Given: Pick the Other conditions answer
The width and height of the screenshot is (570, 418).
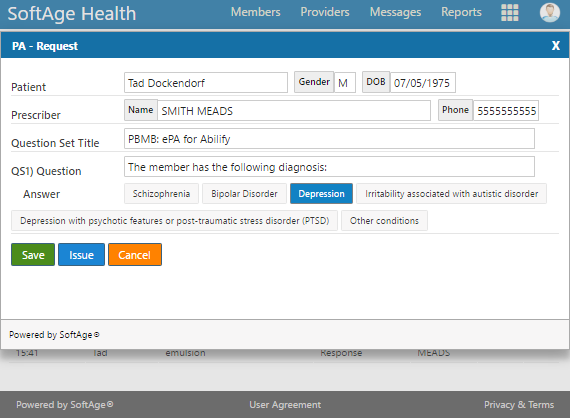Looking at the screenshot, I should [x=384, y=221].
